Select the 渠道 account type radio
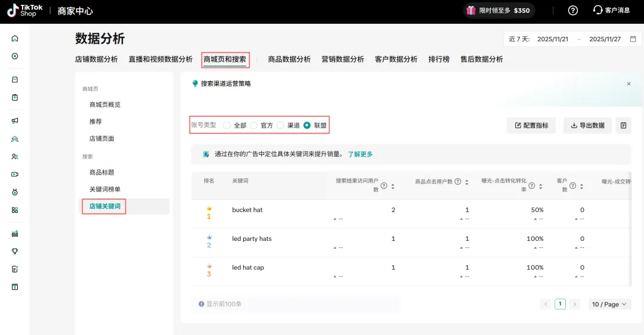This screenshot has height=335, width=644. (280, 125)
